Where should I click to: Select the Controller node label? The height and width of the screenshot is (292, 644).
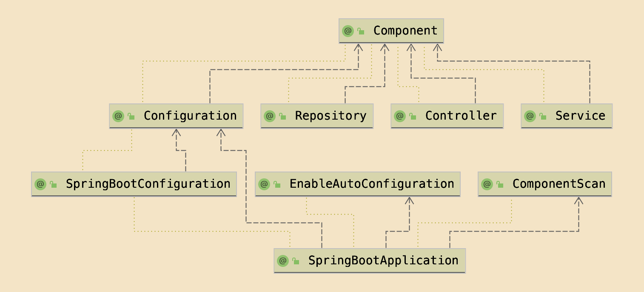(461, 116)
